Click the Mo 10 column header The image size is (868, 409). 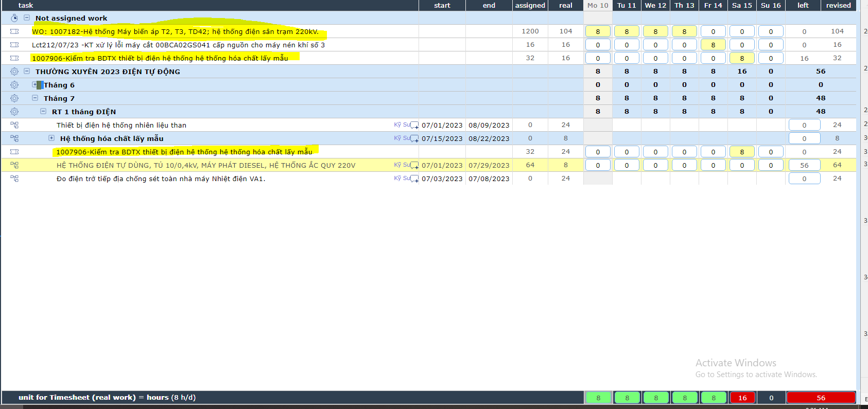click(598, 5)
